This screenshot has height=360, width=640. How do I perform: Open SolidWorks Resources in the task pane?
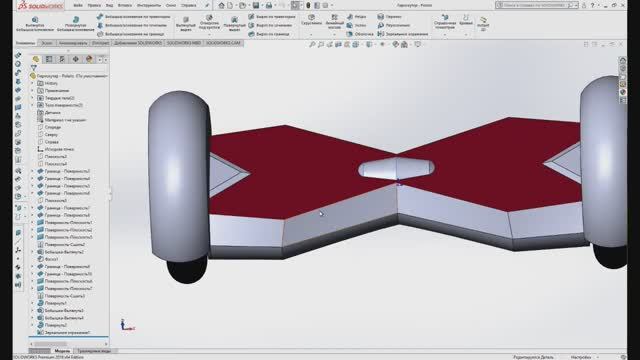point(622,60)
